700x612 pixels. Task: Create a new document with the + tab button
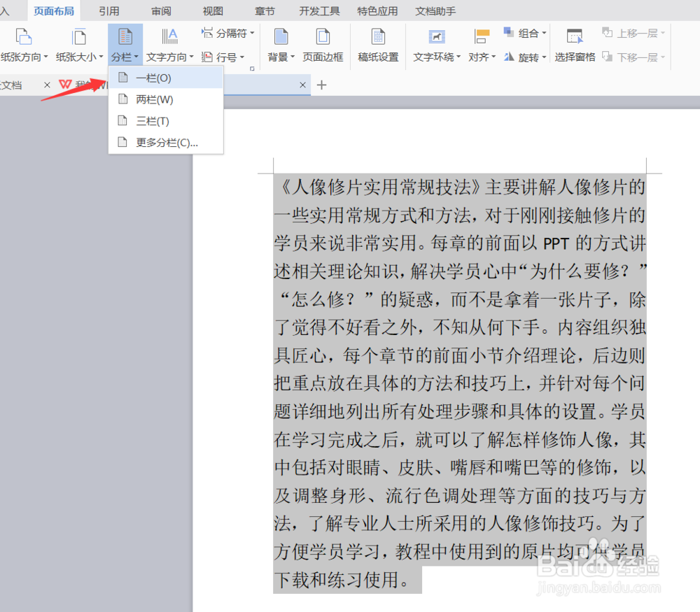click(321, 85)
